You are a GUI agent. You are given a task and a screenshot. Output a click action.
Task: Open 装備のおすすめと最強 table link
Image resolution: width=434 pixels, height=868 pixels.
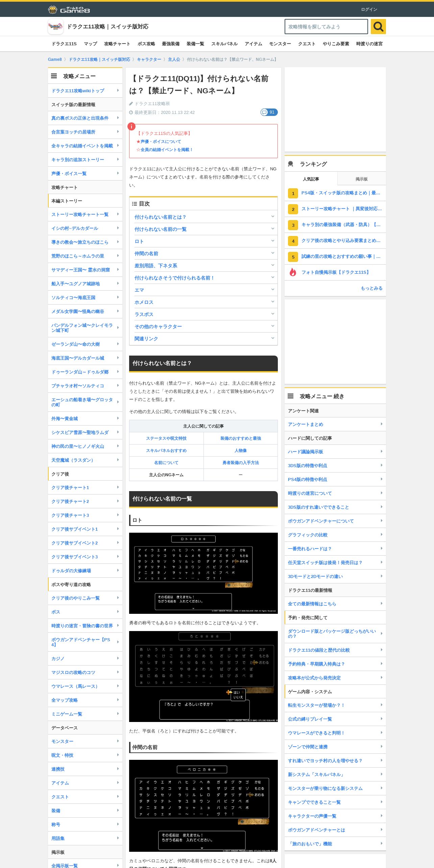[x=241, y=438]
